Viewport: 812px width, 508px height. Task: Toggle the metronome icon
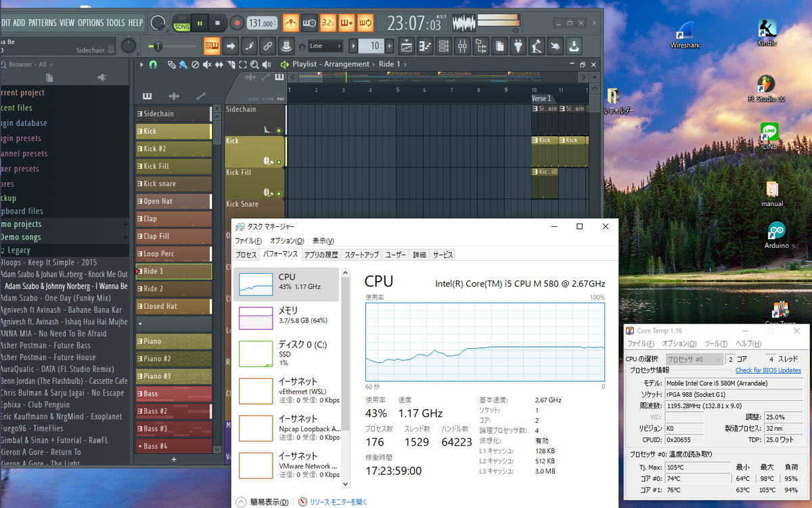point(291,23)
